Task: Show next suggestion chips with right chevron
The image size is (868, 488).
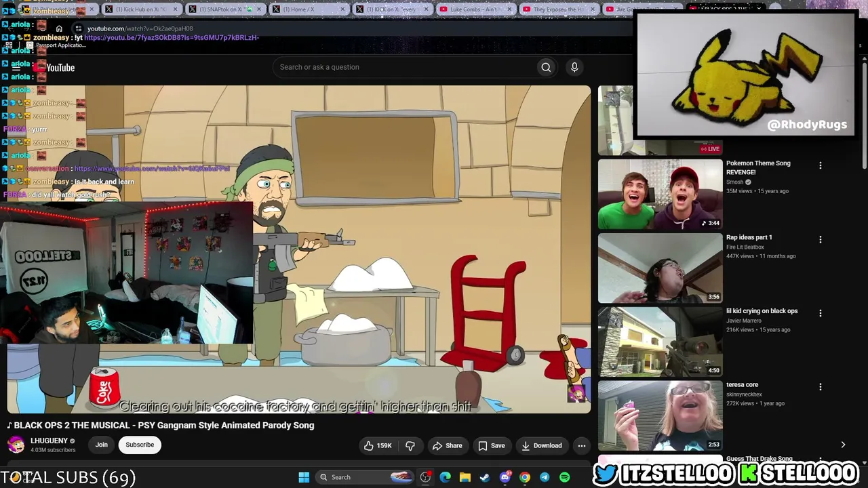Action: [x=843, y=445]
